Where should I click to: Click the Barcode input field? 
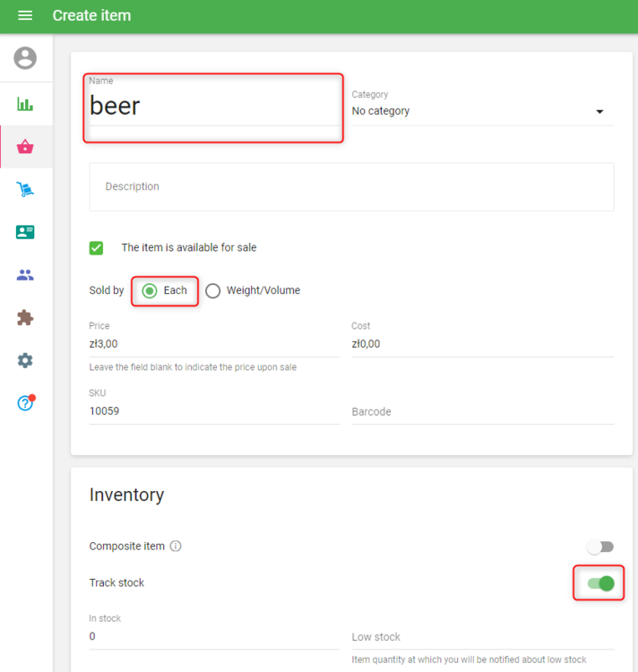482,412
